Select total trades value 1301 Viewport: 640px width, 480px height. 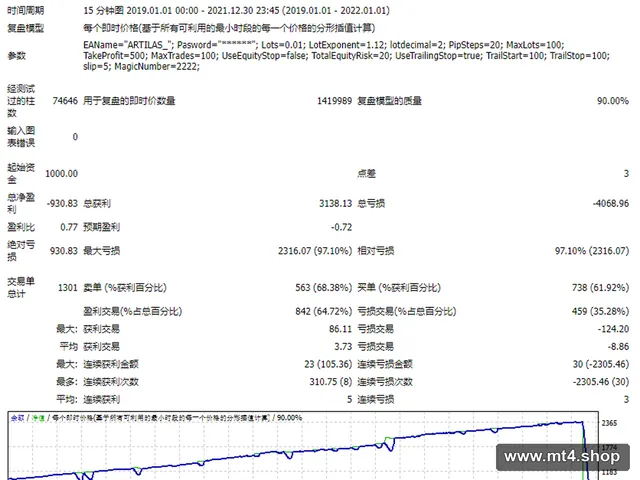click(x=68, y=288)
